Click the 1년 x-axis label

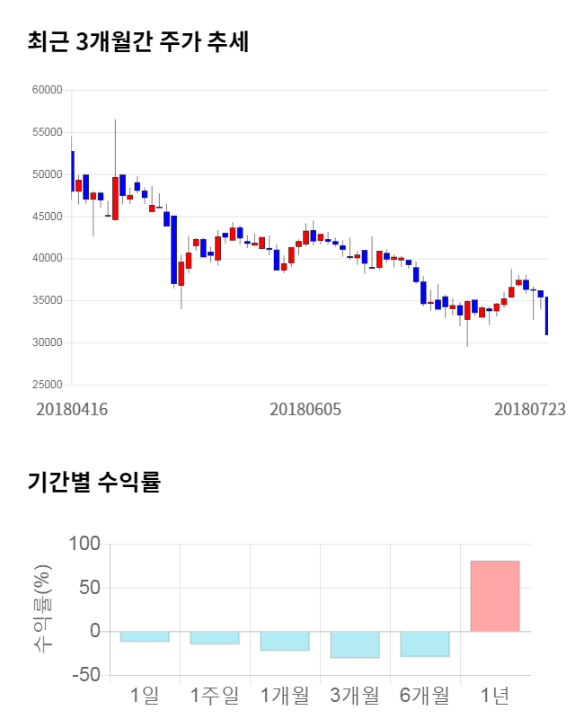tap(495, 695)
